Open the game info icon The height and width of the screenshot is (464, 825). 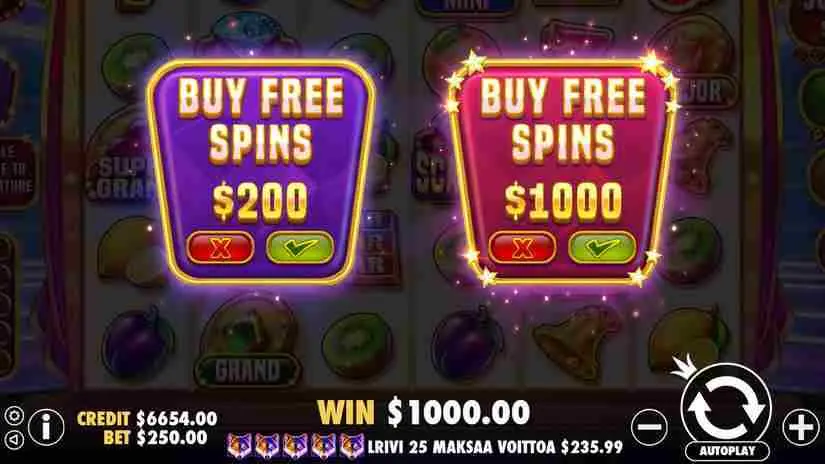[x=46, y=427]
